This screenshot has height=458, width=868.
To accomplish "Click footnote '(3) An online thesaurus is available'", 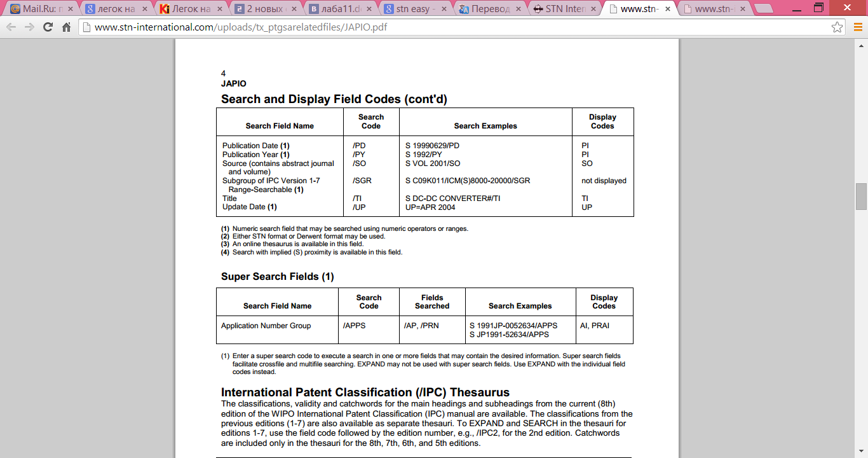I will pos(292,244).
